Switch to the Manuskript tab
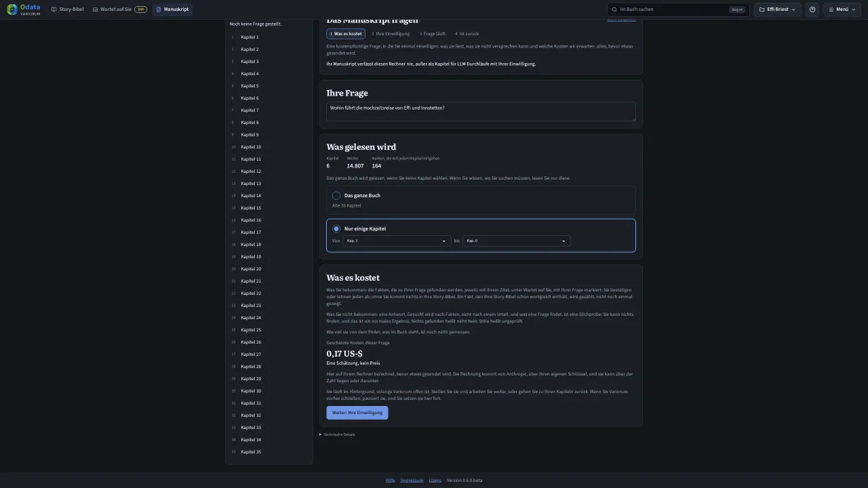Viewport: 868px width, 488px height. coord(172,9)
